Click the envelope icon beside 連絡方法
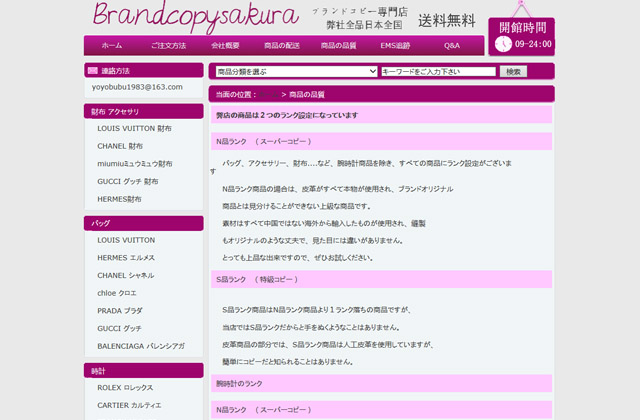 coord(93,71)
